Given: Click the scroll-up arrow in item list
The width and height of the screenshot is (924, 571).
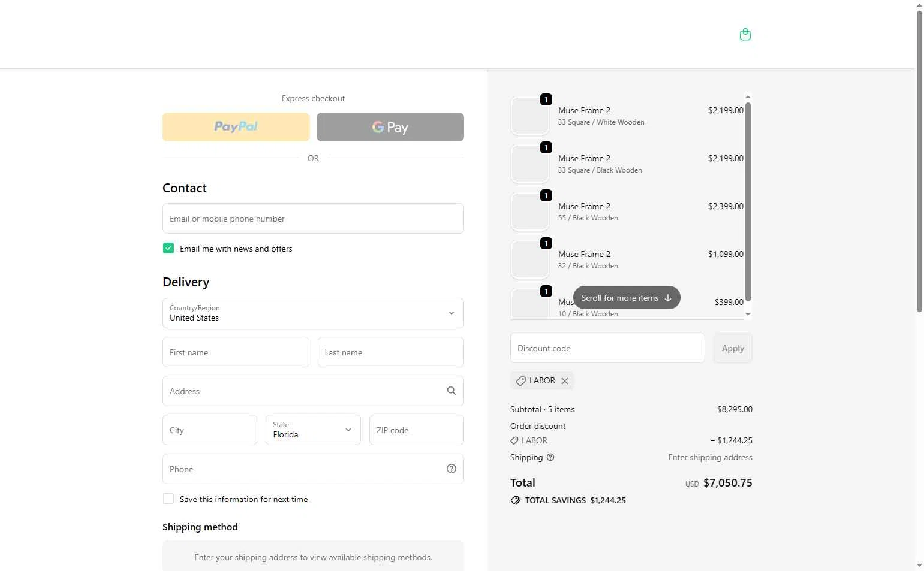Looking at the screenshot, I should pos(748,96).
